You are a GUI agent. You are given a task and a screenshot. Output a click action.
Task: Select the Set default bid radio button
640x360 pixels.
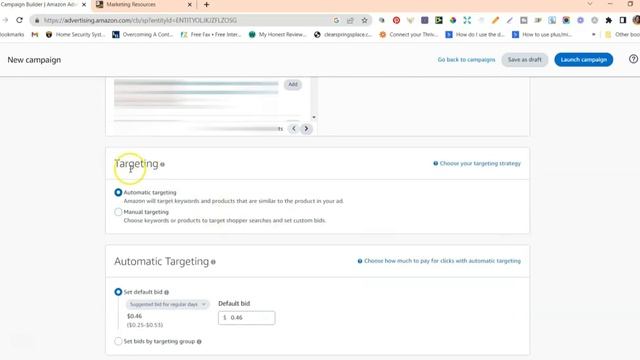click(118, 292)
